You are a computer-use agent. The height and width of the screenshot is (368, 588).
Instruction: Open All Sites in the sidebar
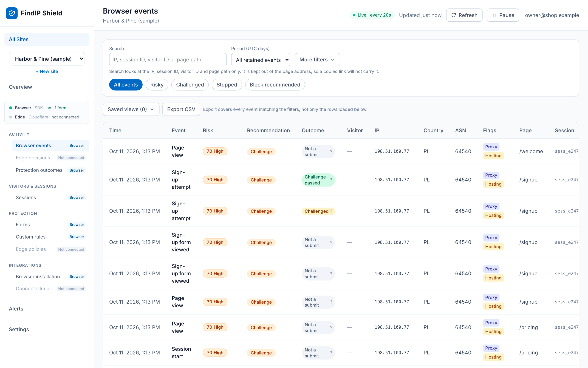point(47,39)
